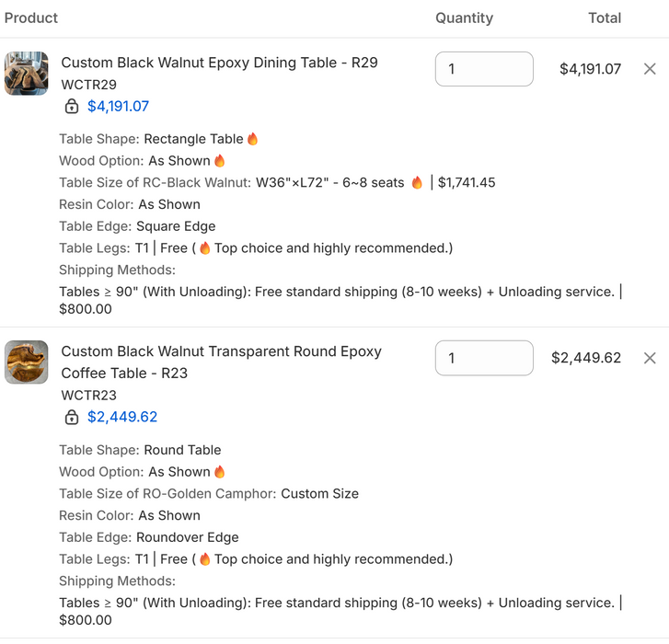Click the fire icon after Rectangle Table
This screenshot has height=644, width=669.
252,139
